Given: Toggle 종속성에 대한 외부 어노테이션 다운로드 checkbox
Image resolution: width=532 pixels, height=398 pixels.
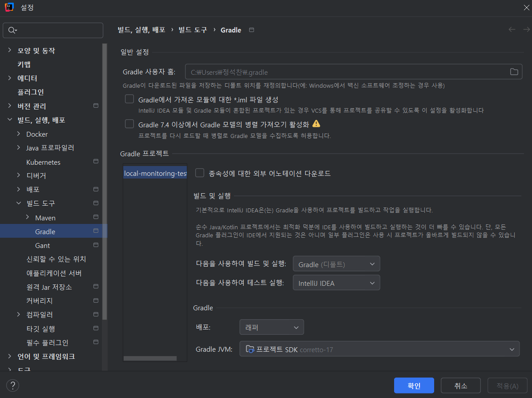Looking at the screenshot, I should click(x=199, y=173).
